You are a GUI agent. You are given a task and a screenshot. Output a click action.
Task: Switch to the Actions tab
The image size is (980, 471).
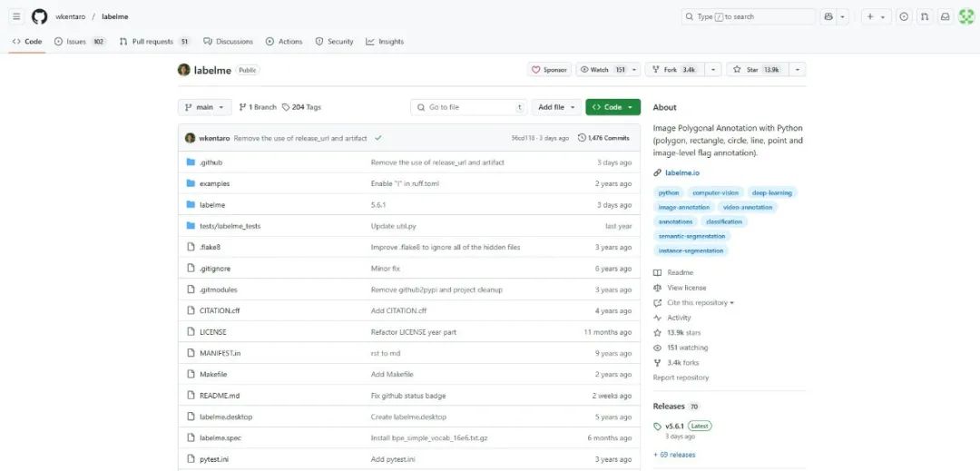[284, 42]
